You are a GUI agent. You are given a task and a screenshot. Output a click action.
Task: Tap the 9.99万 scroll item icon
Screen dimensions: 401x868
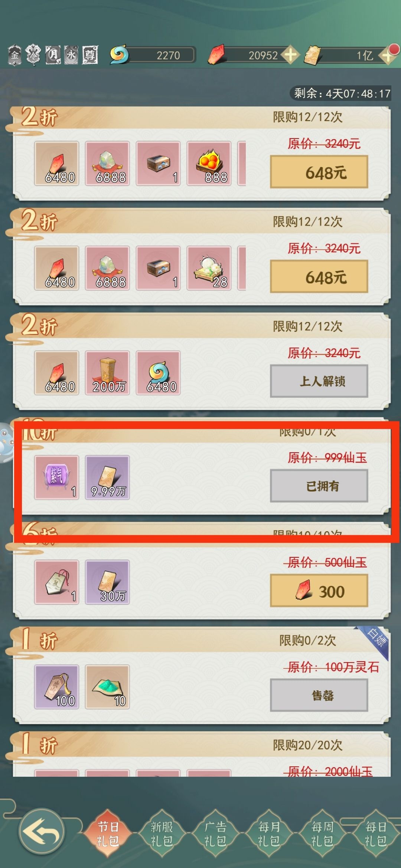click(107, 477)
